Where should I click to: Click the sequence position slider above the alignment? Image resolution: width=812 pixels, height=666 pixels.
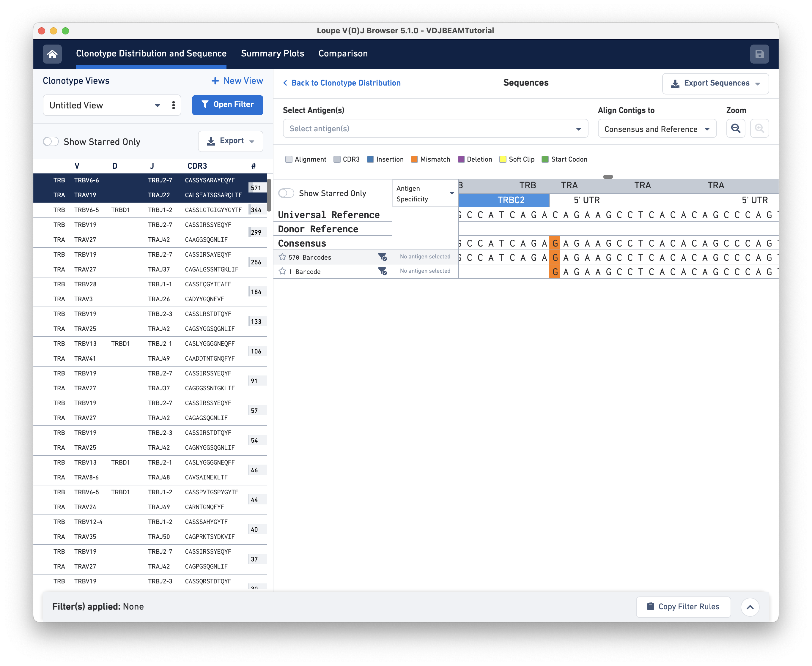pyautogui.click(x=608, y=176)
